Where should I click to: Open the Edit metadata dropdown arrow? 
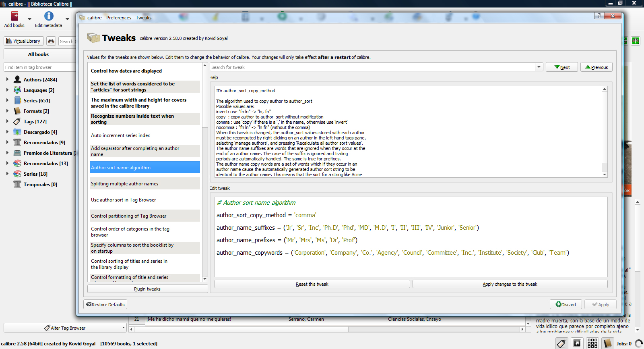click(67, 19)
